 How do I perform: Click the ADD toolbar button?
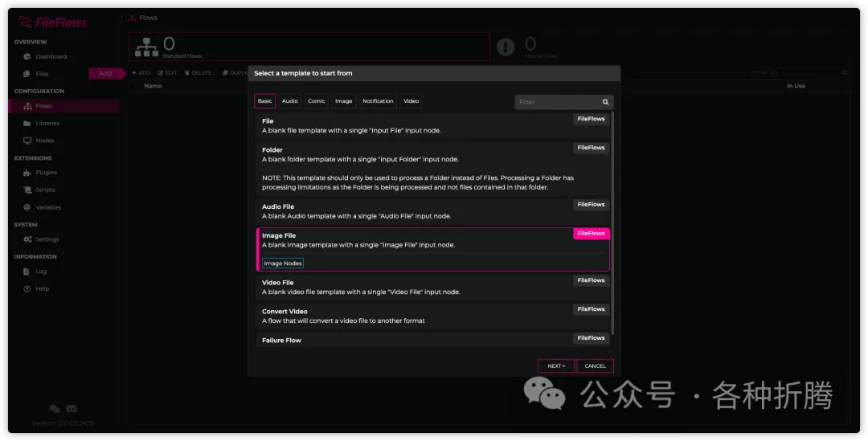(x=141, y=72)
